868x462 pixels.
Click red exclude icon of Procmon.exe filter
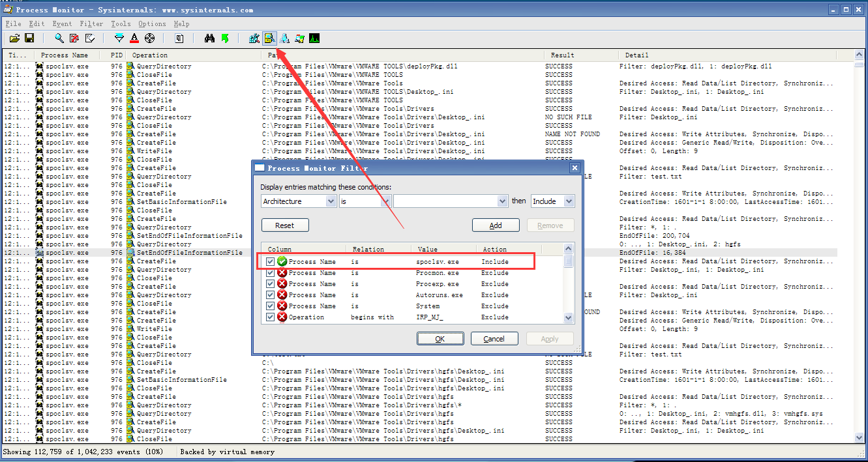click(x=282, y=272)
